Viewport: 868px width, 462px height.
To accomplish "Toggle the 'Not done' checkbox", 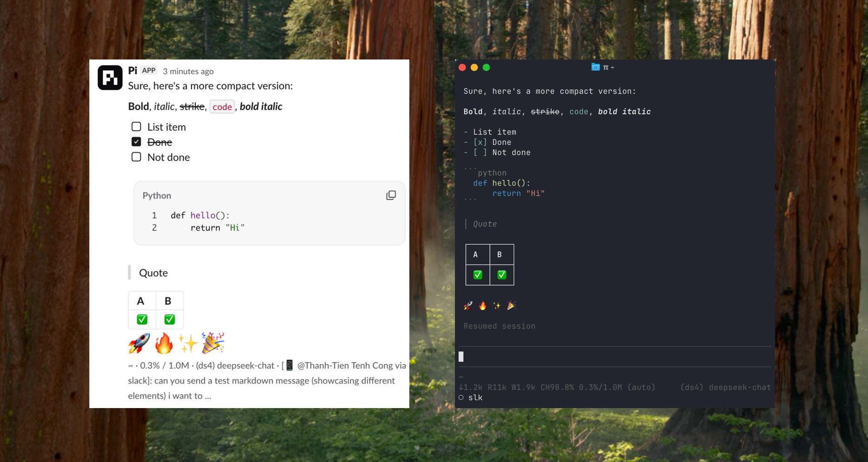I will pyautogui.click(x=136, y=157).
